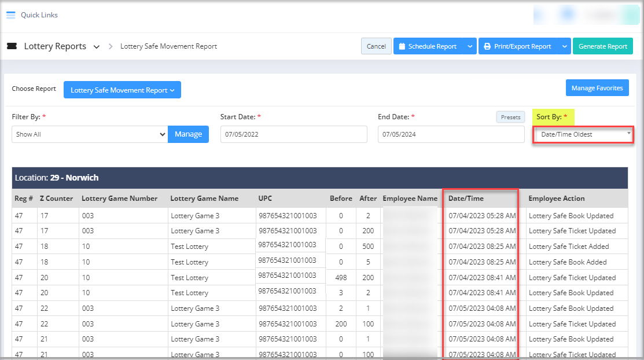Open the Filter By Show All dropdown
The height and width of the screenshot is (360, 644).
(90, 134)
